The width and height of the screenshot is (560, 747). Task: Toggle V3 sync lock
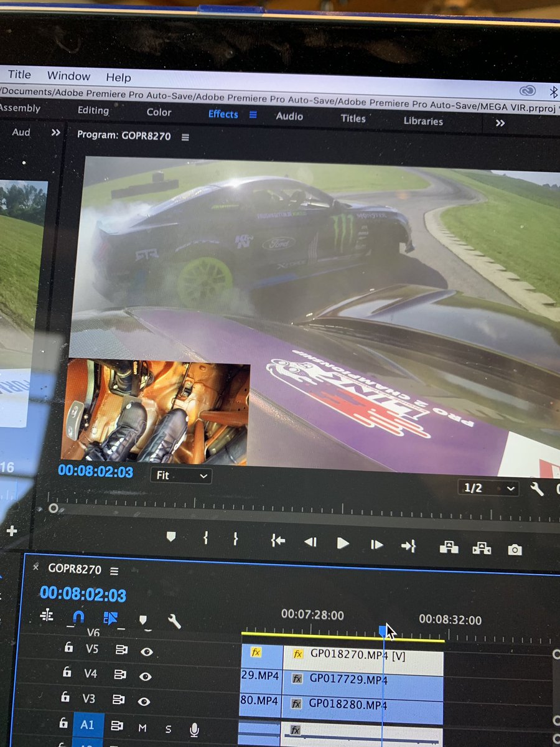118,700
